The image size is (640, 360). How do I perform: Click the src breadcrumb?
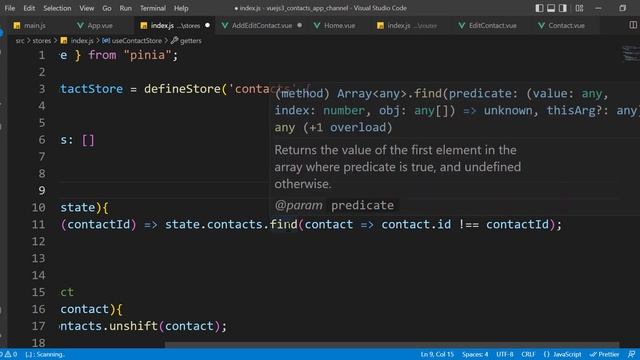(x=20, y=41)
